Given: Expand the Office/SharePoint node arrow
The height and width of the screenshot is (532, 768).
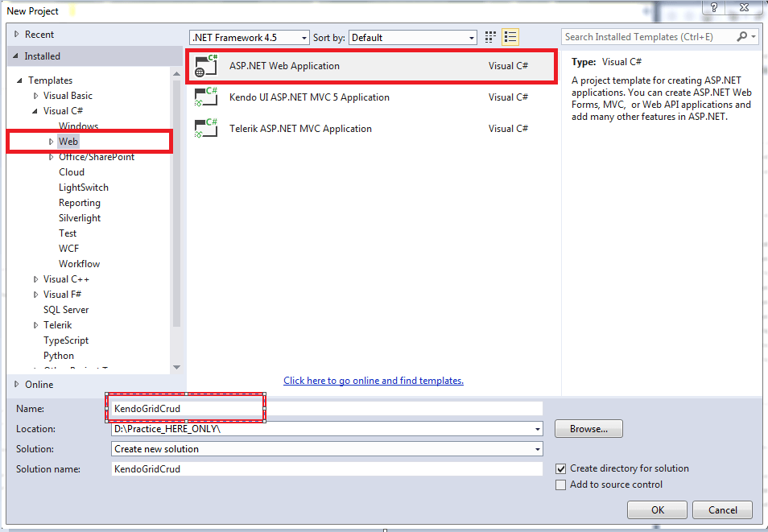Looking at the screenshot, I should 51,157.
